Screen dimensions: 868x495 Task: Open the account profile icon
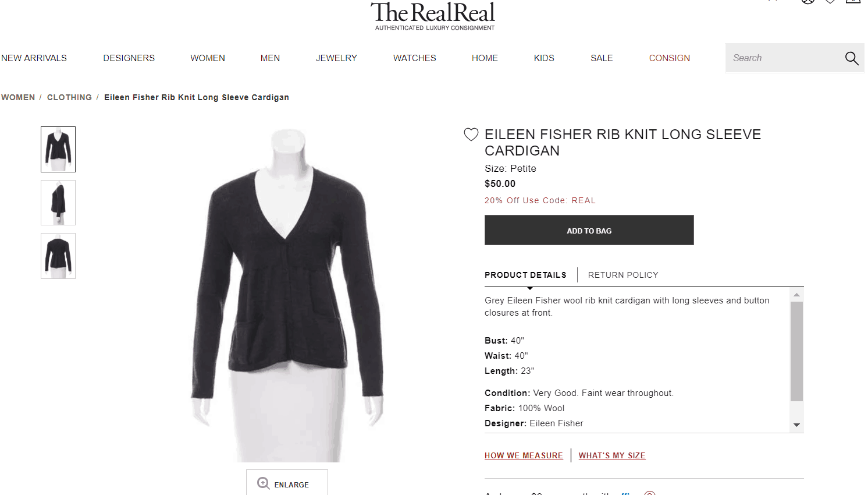(808, 1)
